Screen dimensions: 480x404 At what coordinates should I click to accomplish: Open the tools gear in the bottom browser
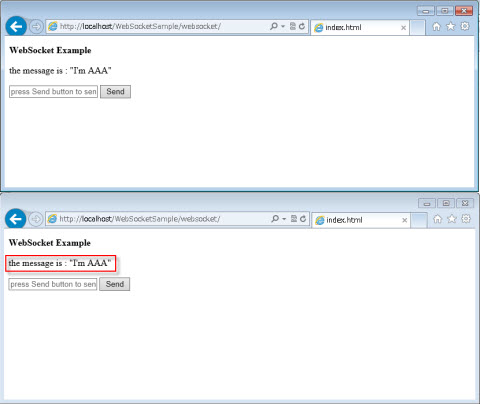466,219
